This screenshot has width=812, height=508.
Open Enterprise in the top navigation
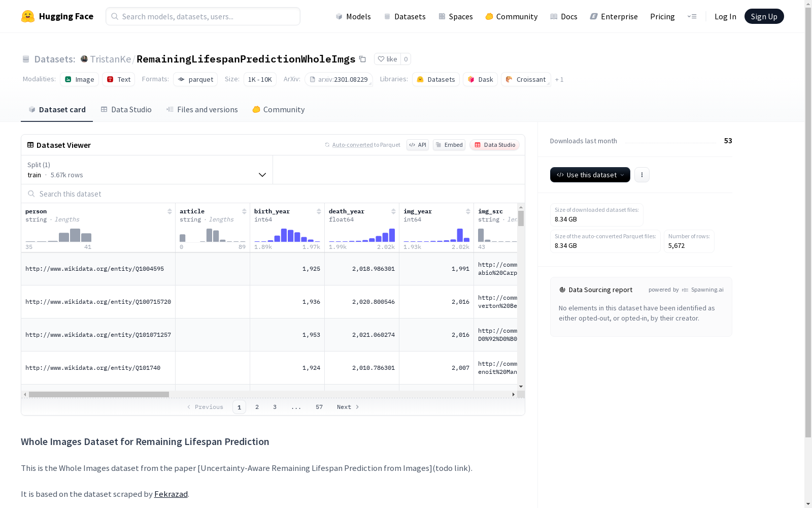(614, 16)
